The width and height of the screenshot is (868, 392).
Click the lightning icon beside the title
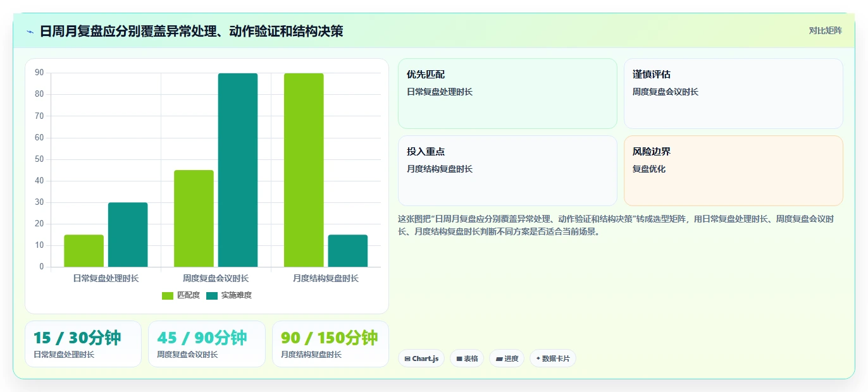[x=30, y=31]
